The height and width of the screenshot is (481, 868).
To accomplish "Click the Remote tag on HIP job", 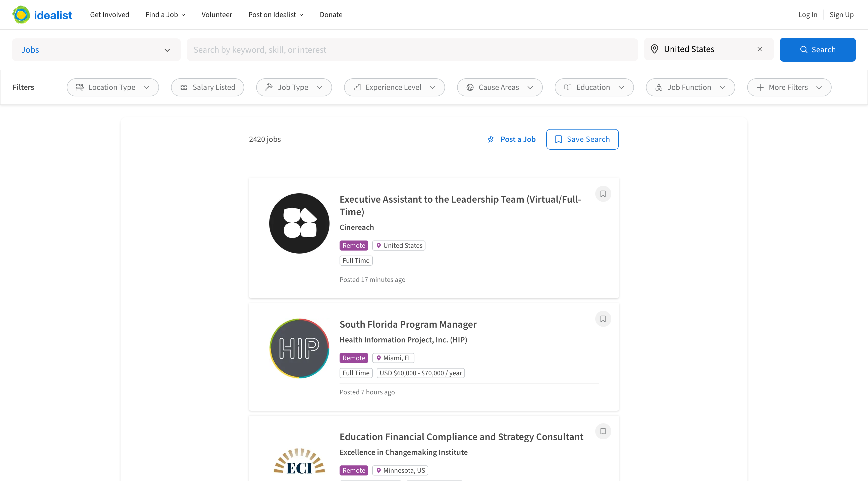I will 353,358.
